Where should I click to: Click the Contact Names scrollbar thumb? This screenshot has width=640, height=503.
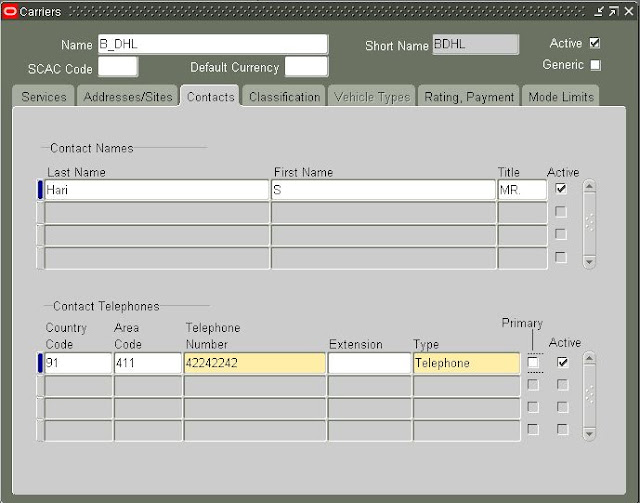click(x=589, y=224)
